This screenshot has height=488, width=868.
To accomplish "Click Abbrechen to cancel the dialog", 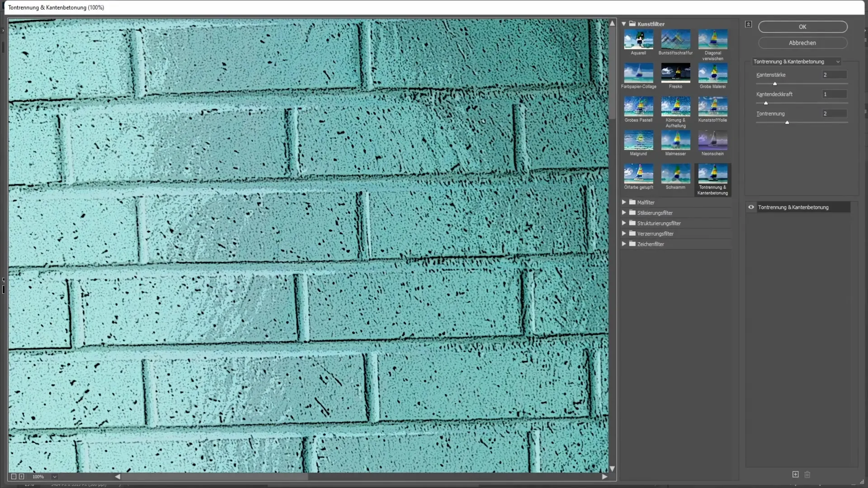I will pos(802,43).
